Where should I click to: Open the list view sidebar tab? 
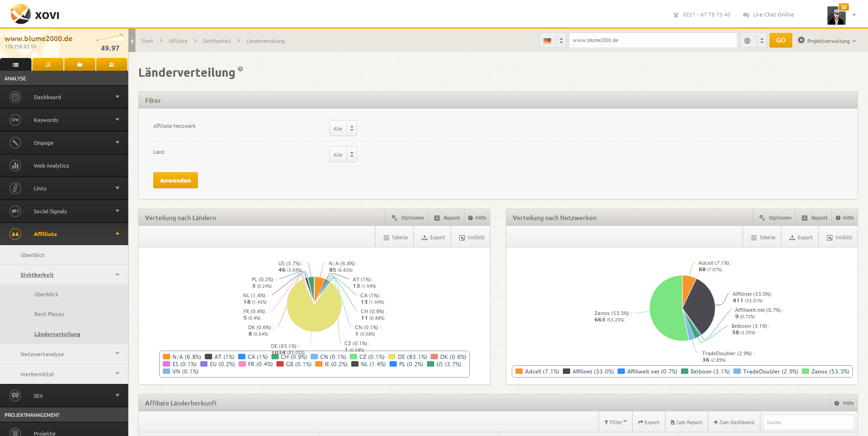click(16, 64)
